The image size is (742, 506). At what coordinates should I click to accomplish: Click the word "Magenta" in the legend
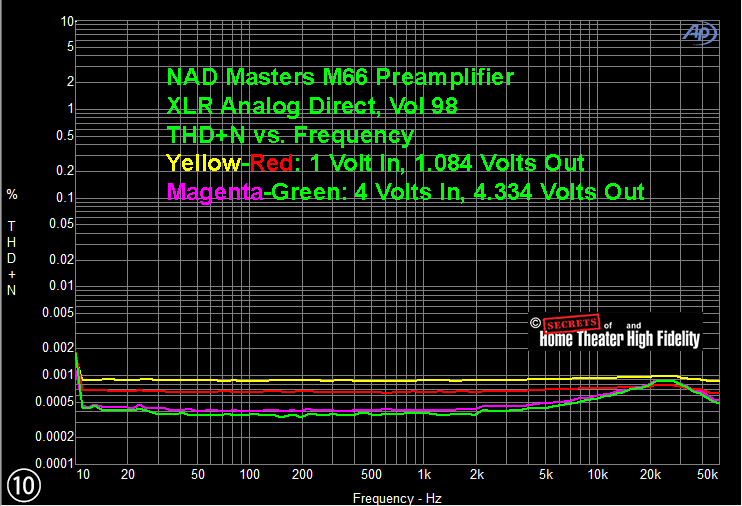pyautogui.click(x=215, y=192)
